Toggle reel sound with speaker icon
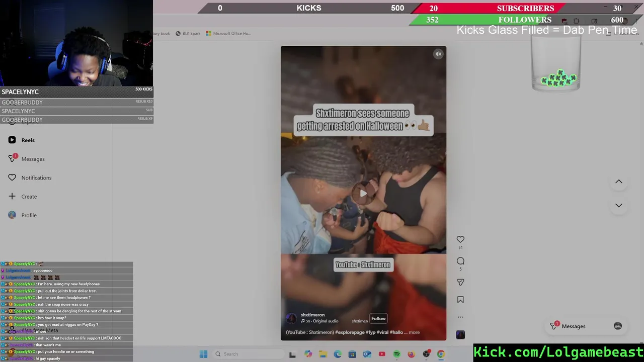 [x=438, y=54]
